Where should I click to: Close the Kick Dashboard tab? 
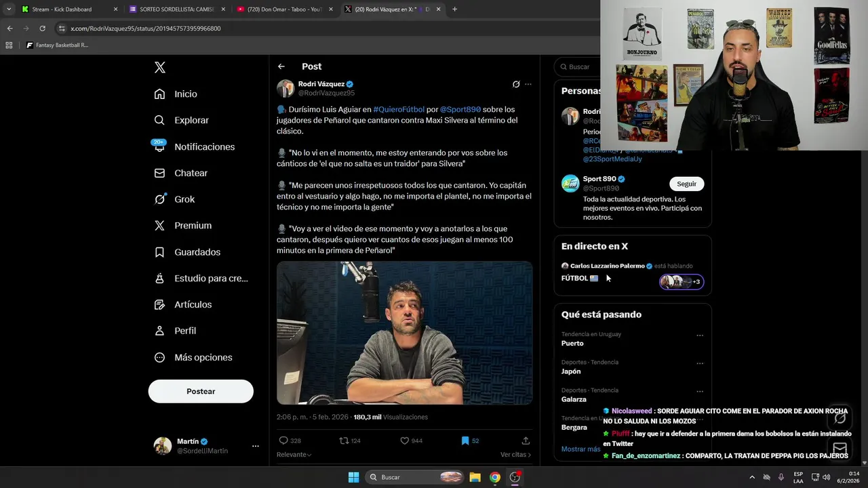[115, 9]
